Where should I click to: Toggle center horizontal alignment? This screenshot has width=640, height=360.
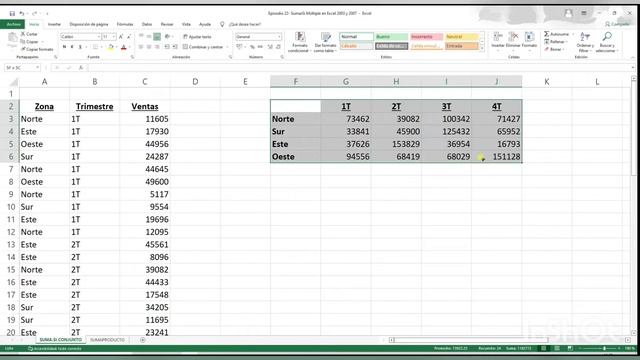149,47
